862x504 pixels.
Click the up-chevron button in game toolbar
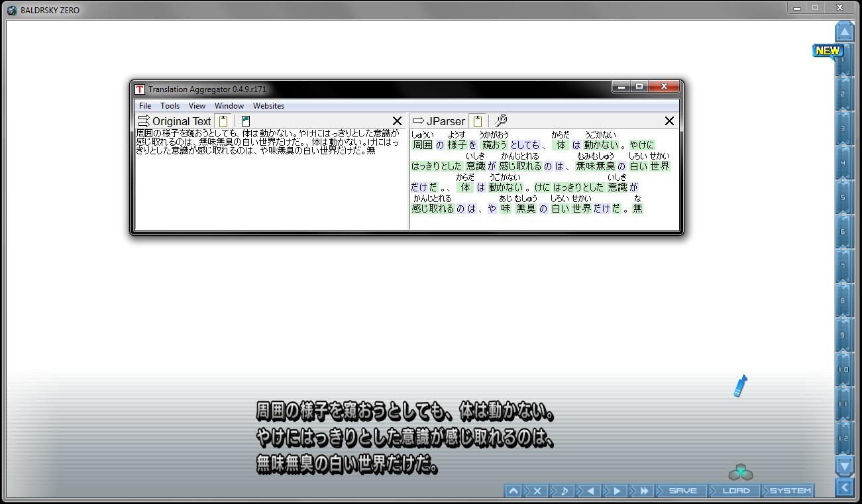[513, 491]
